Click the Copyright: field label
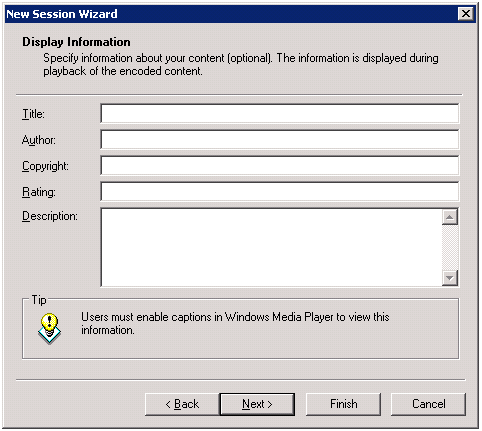Image resolution: width=482 pixels, height=431 pixels. [45, 166]
